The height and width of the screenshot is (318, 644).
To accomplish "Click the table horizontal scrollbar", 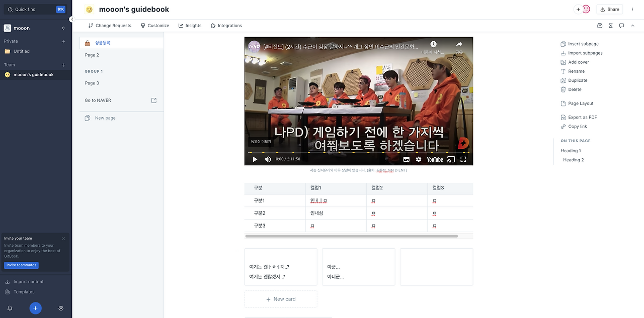I will [x=351, y=236].
